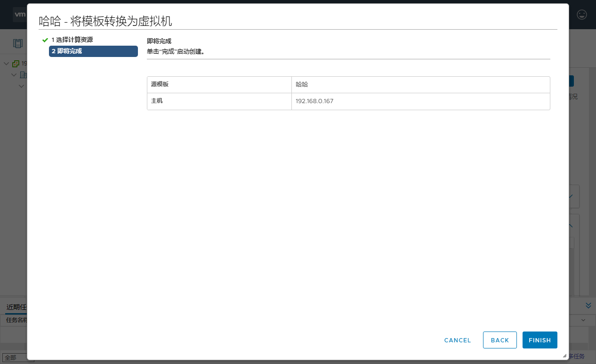The height and width of the screenshot is (364, 596).
Task: Click the dialog resize handle corner
Action: pyautogui.click(x=564, y=356)
